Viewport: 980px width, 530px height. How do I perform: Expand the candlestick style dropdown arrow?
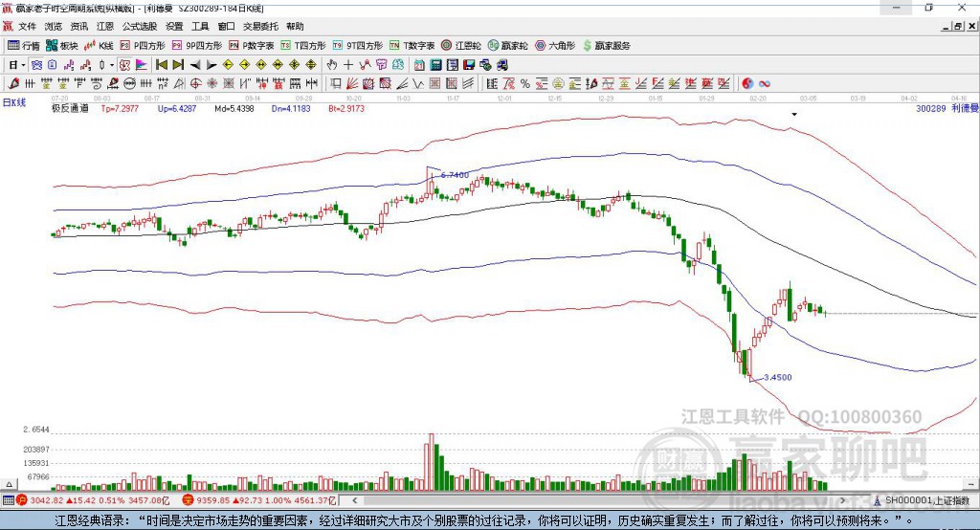111,65
